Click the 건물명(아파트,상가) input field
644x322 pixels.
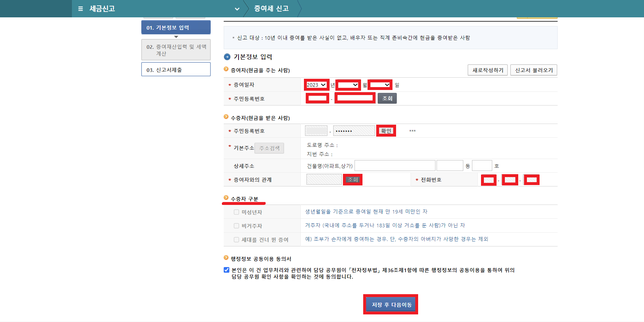pos(395,166)
